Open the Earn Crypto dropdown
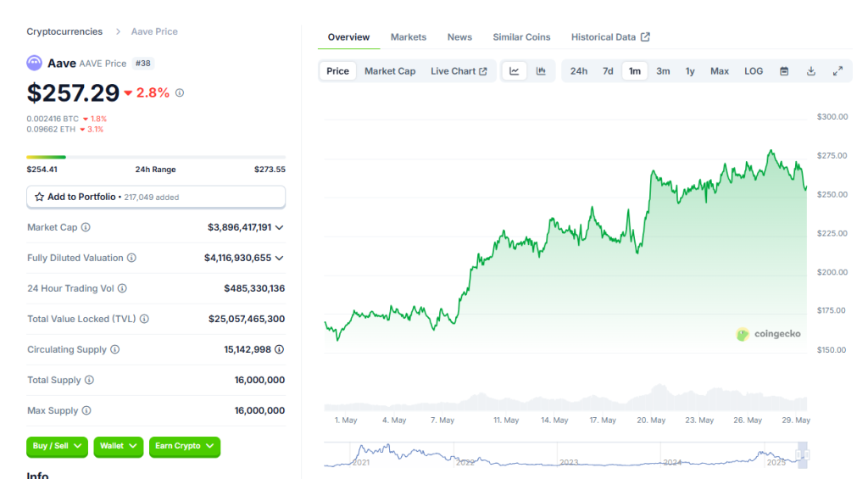Image resolution: width=868 pixels, height=479 pixels. 185,446
